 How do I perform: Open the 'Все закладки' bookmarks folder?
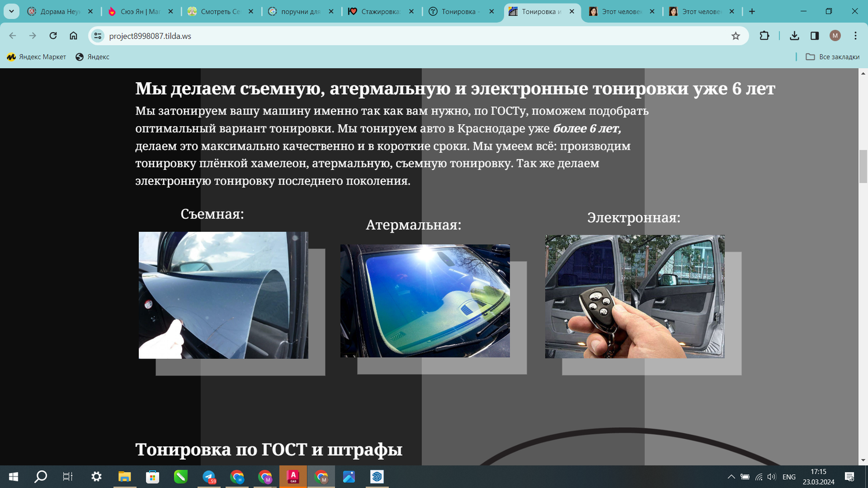[833, 57]
